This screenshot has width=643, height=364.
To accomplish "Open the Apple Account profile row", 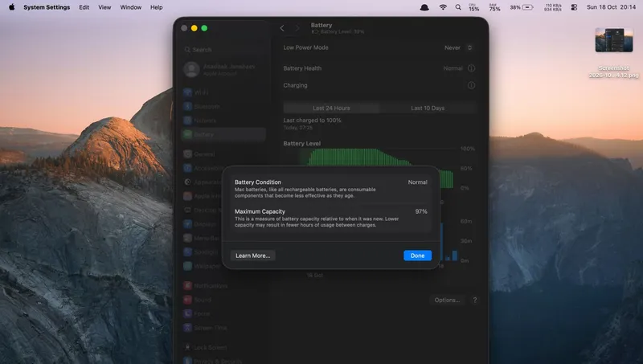I will pyautogui.click(x=223, y=70).
